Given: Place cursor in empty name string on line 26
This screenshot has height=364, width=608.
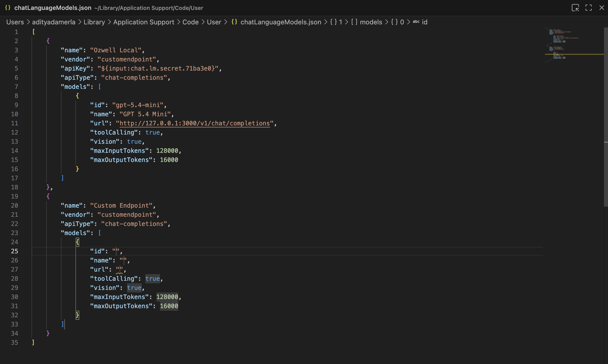Looking at the screenshot, I should click(x=123, y=260).
